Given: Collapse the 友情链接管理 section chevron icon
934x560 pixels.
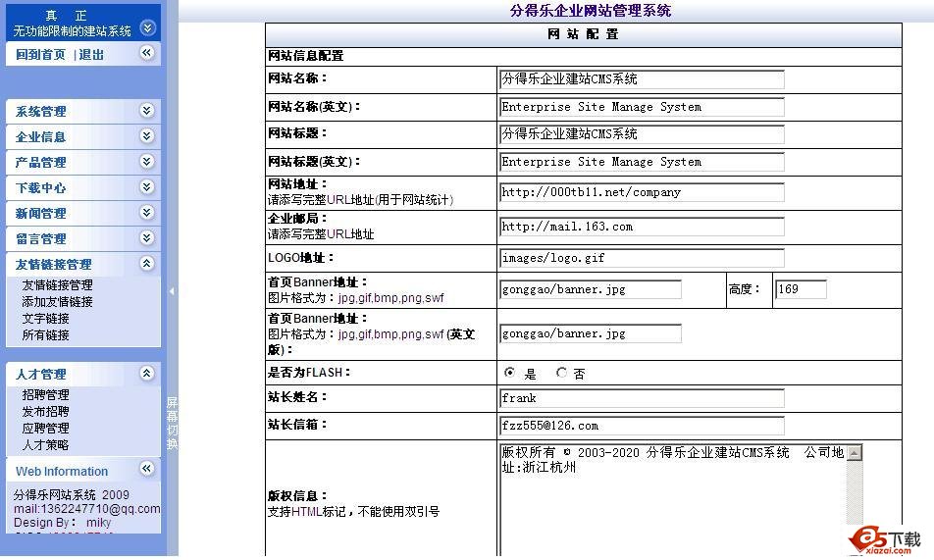Looking at the screenshot, I should pyautogui.click(x=147, y=263).
